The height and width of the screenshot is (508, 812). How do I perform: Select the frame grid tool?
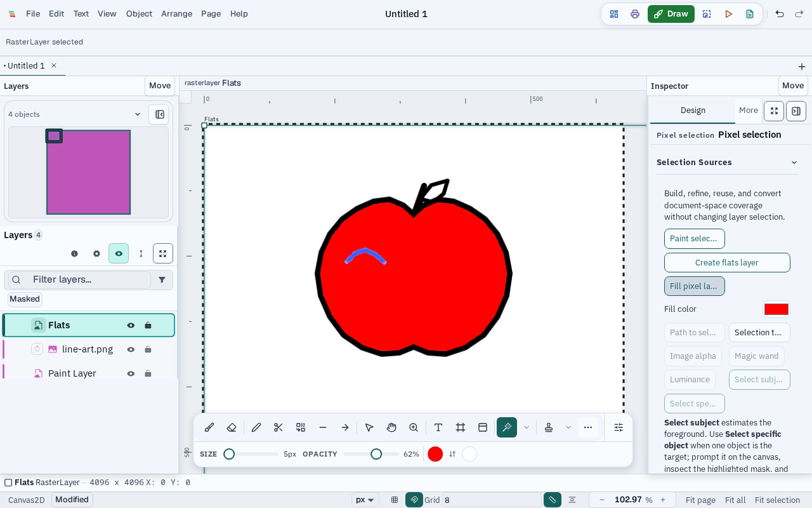point(461,427)
